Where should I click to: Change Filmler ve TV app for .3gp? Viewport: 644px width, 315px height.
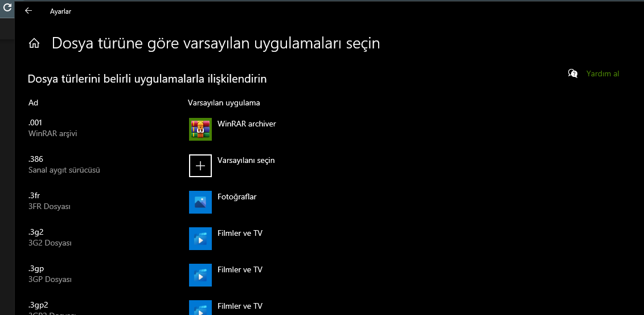point(240,270)
